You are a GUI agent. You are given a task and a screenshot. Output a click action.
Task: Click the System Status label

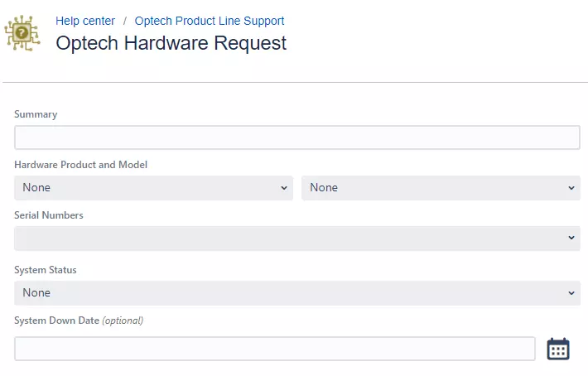[46, 270]
